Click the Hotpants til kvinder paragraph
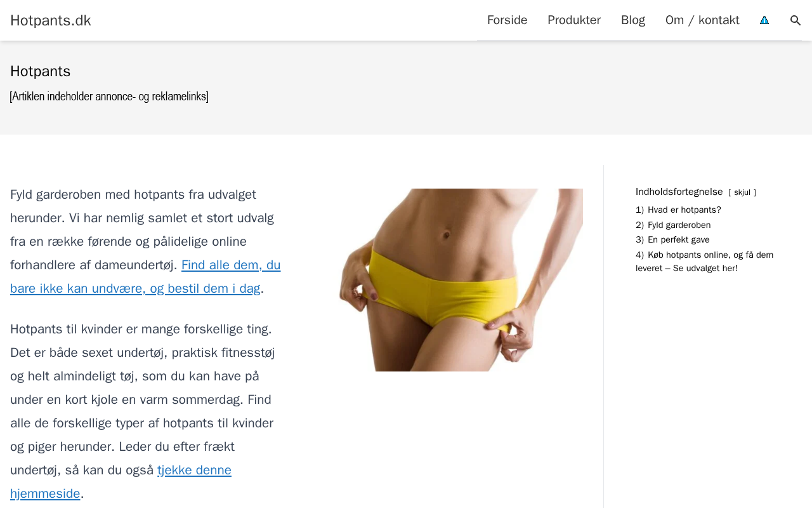 [x=143, y=411]
